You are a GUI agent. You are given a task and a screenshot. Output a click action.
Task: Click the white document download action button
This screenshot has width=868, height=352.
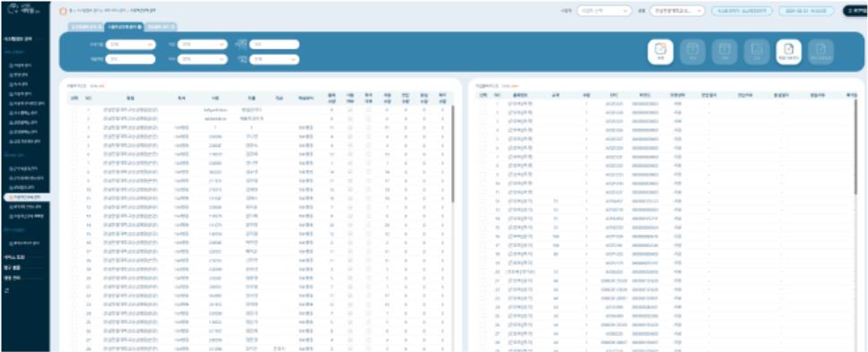click(788, 52)
